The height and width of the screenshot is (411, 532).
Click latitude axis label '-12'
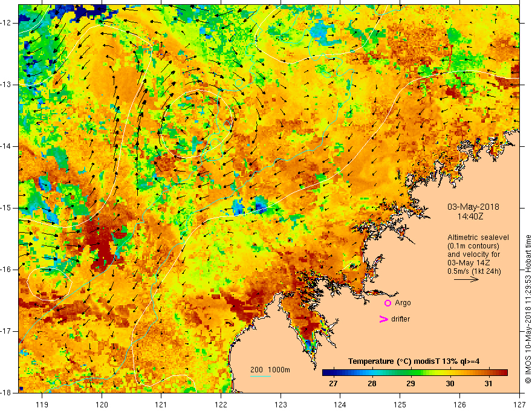(6, 23)
